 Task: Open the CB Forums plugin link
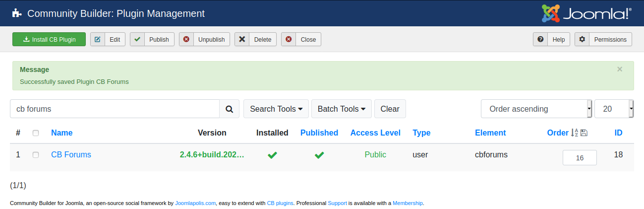click(x=71, y=154)
